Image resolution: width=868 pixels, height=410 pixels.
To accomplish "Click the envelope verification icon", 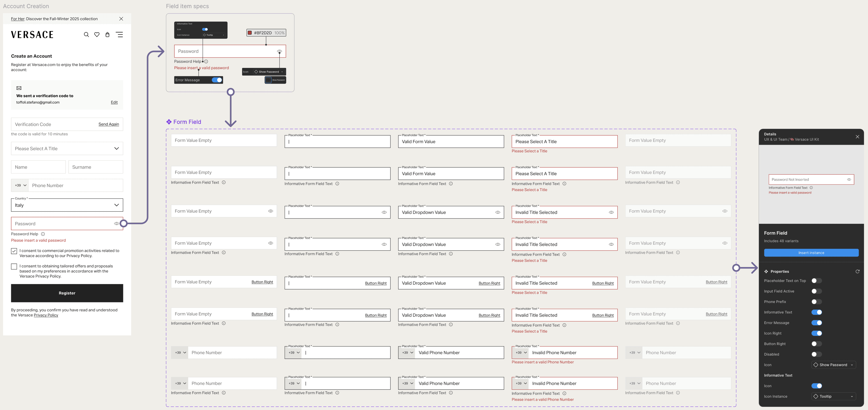I will point(19,88).
